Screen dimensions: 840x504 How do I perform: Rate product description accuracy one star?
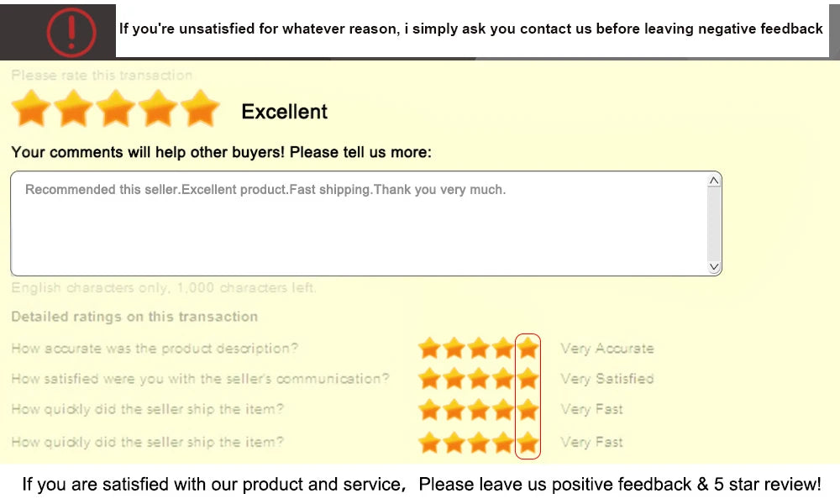click(429, 348)
